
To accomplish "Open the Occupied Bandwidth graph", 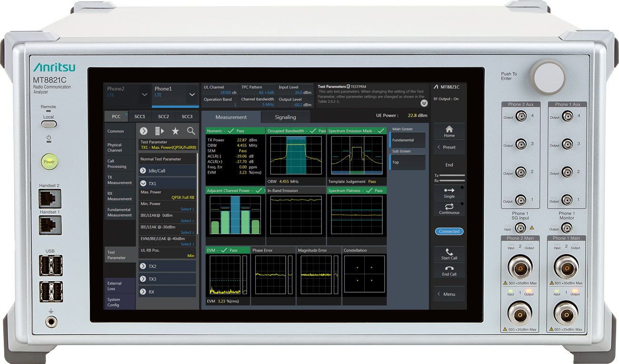I will click(x=296, y=157).
